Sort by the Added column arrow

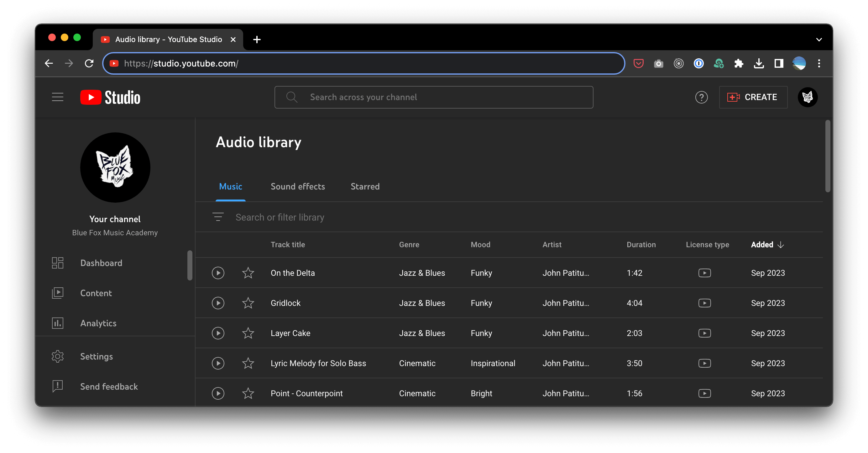781,245
